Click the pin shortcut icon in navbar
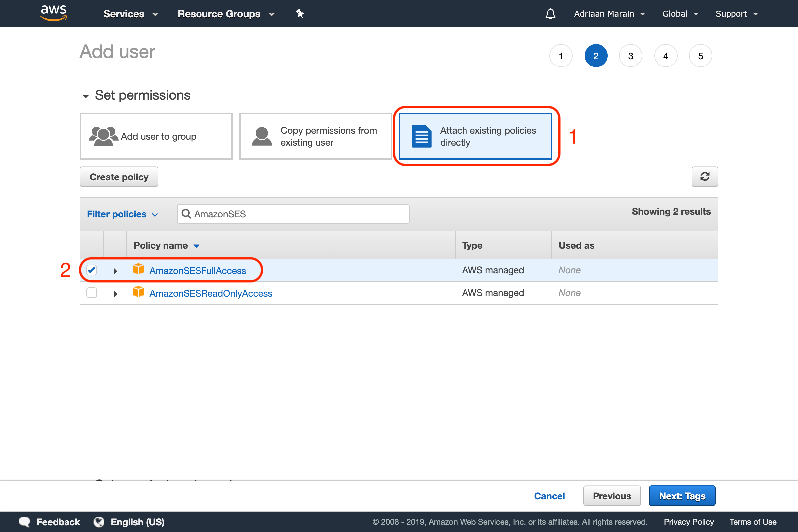 [x=299, y=14]
